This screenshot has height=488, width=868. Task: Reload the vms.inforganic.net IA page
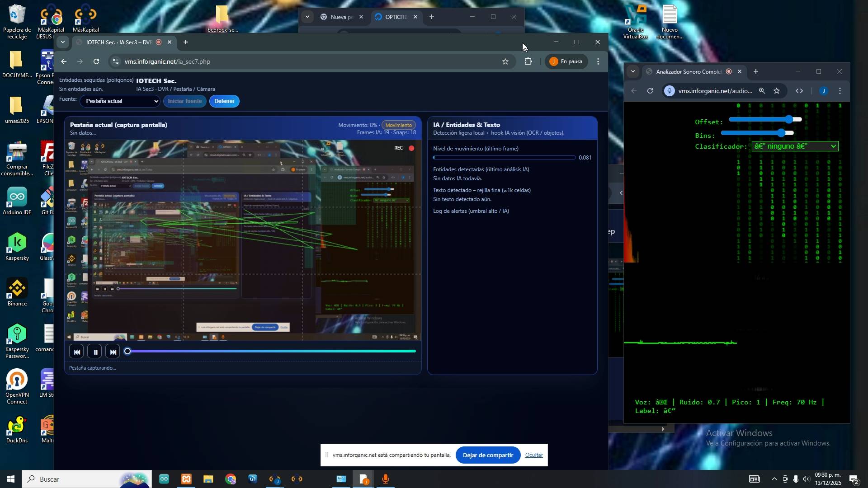[x=96, y=61]
